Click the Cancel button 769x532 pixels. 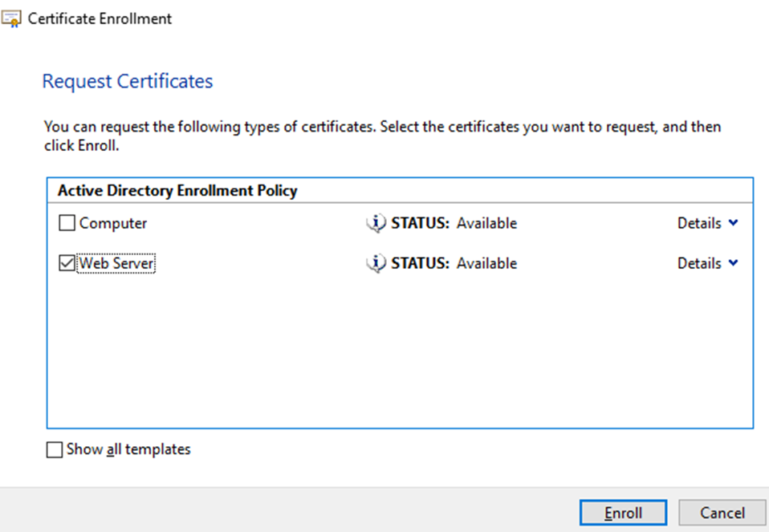point(722,513)
